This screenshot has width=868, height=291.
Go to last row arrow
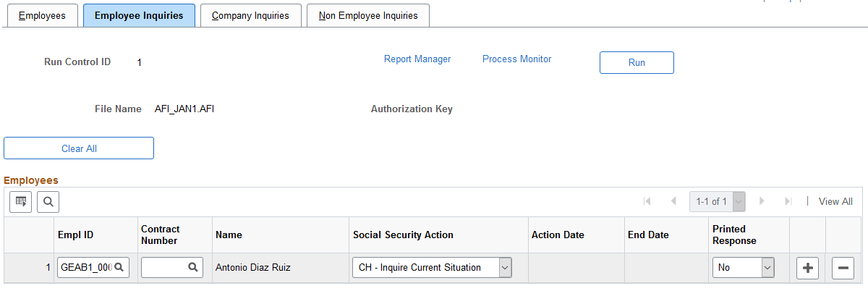click(788, 201)
